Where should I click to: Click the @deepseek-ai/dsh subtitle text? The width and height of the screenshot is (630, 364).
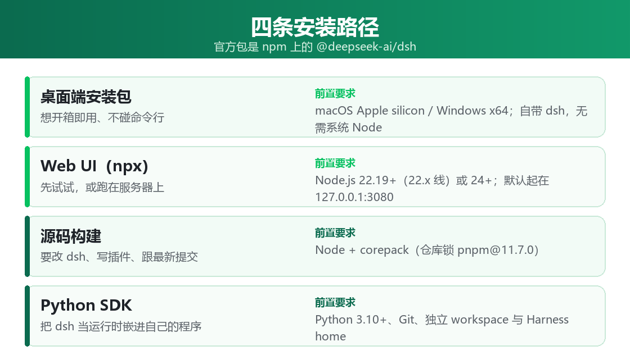coord(366,47)
